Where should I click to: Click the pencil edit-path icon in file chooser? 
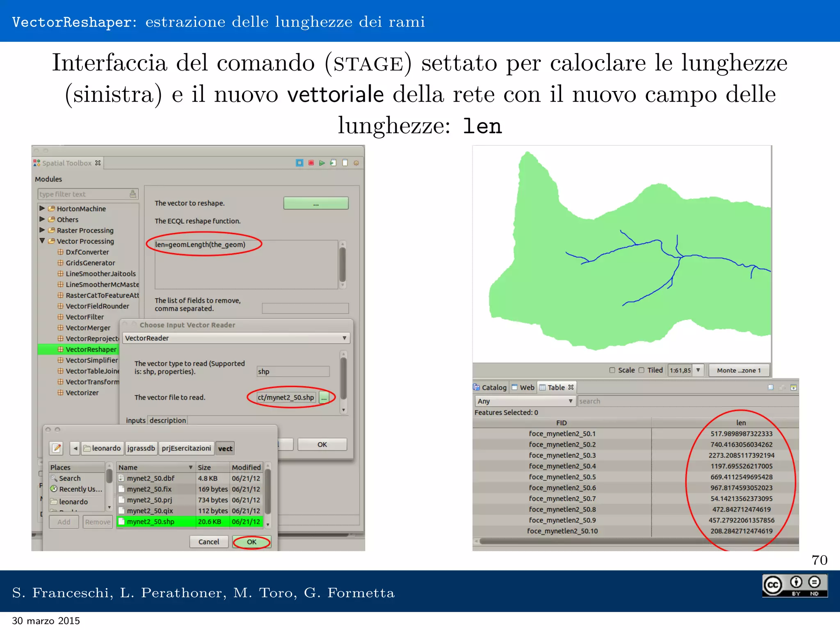[x=57, y=448]
